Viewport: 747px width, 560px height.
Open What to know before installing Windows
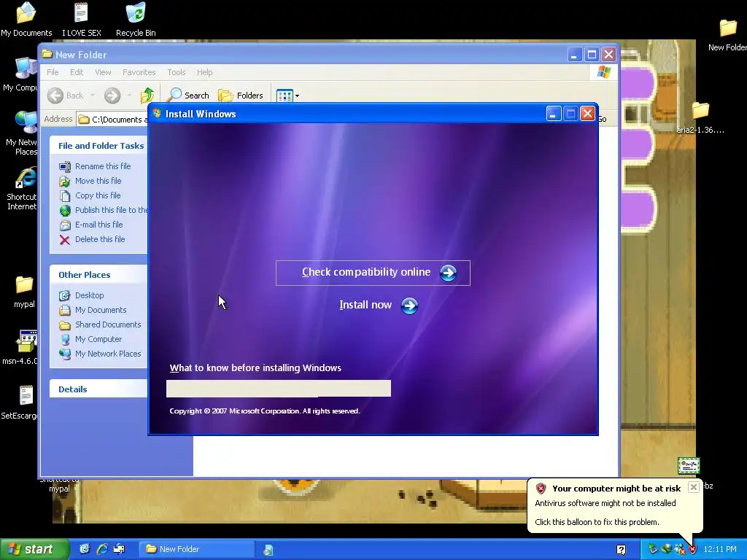(255, 367)
